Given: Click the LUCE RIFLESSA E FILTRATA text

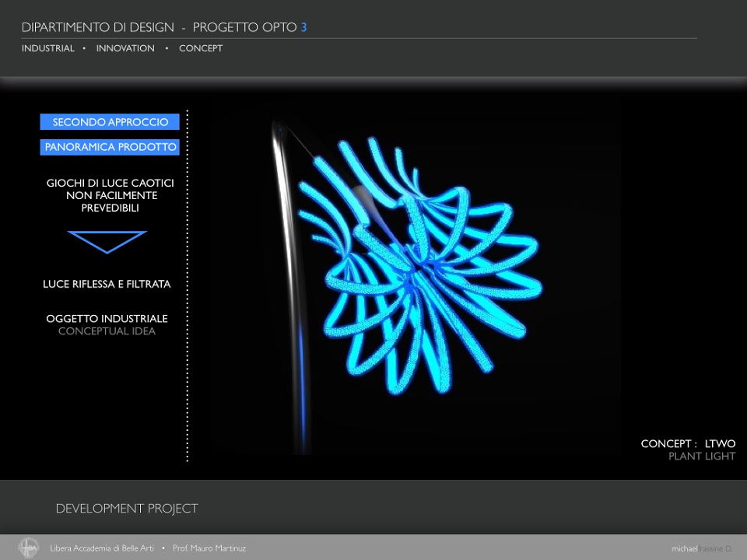Looking at the screenshot, I should click(107, 285).
